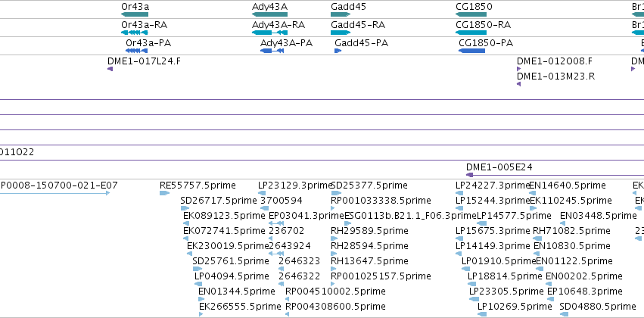Viewport: 644px width, 318px height.
Task: Select the RE55757.5prime EST
Action: coord(165,192)
